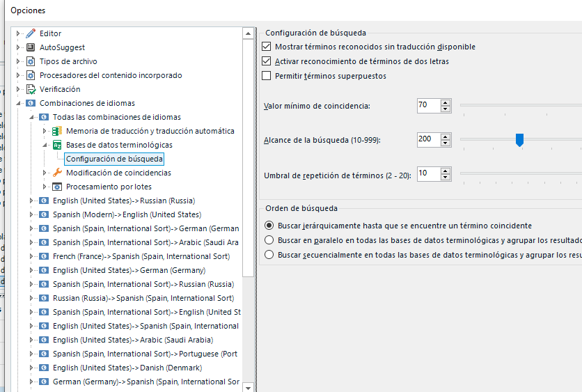Image resolution: width=582 pixels, height=392 pixels.
Task: Expand the French->Spanish language pair node
Action: (x=31, y=256)
